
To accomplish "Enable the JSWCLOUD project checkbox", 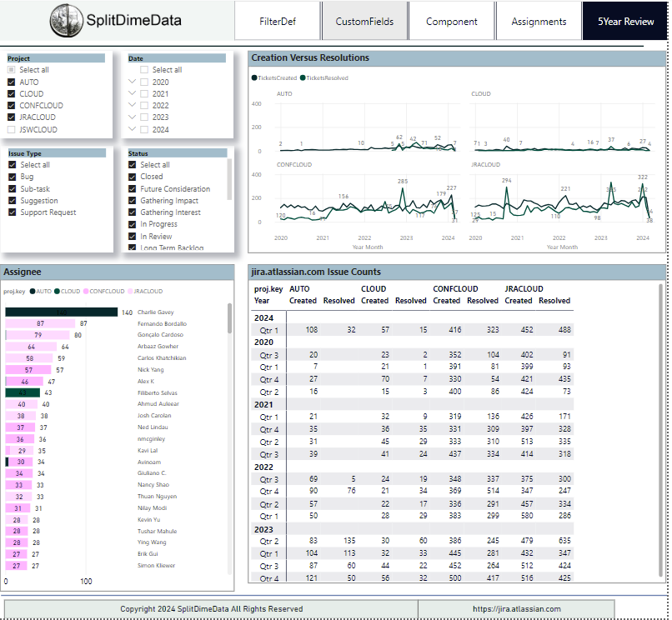I will point(11,130).
